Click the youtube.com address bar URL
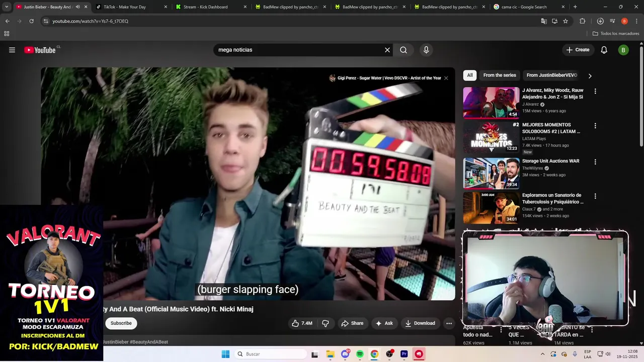Viewport: 644px width, 362px height. (x=91, y=21)
